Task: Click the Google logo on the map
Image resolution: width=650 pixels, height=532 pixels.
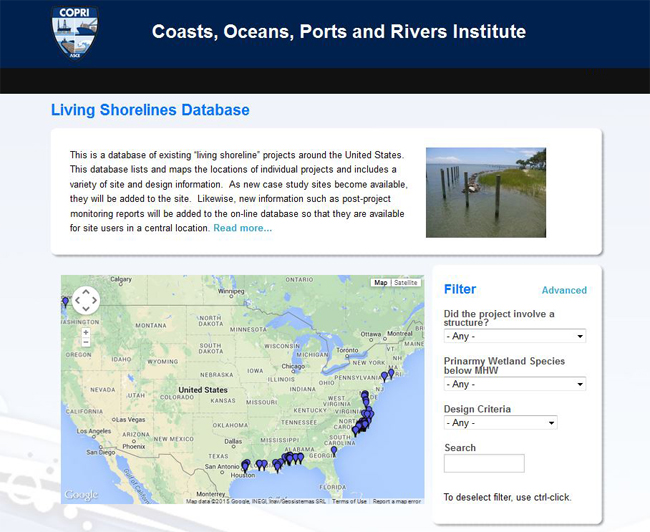Action: [x=81, y=495]
